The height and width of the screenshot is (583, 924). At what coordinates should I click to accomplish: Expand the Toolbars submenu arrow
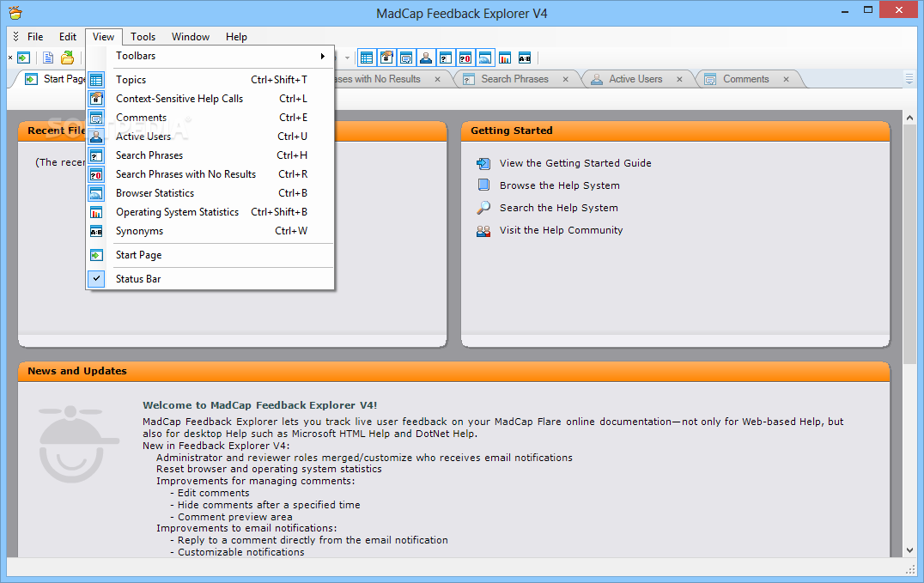[x=322, y=56]
